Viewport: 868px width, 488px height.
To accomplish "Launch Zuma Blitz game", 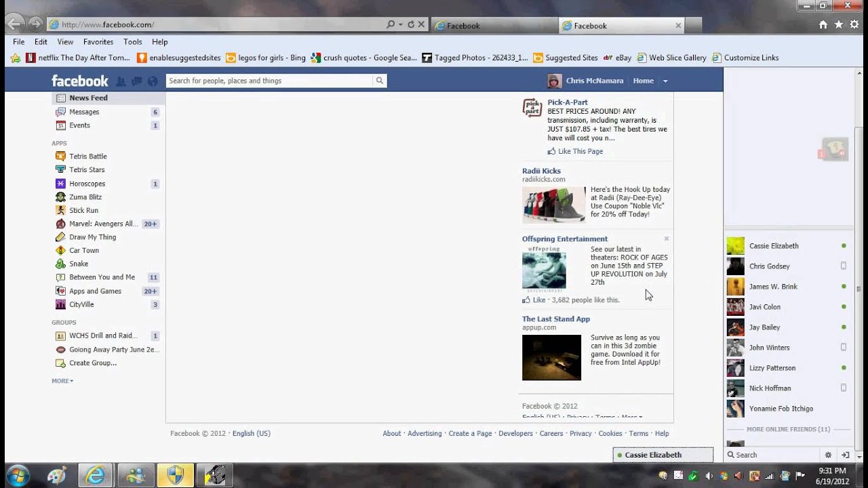I will [85, 197].
